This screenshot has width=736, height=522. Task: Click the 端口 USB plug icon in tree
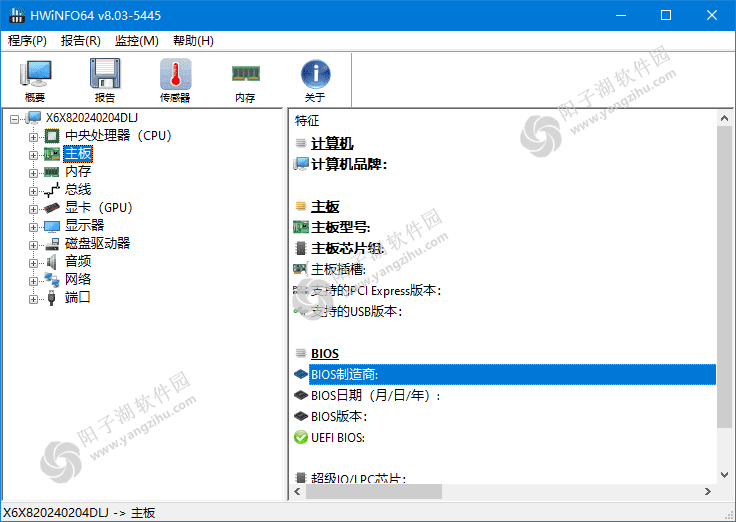click(52, 298)
